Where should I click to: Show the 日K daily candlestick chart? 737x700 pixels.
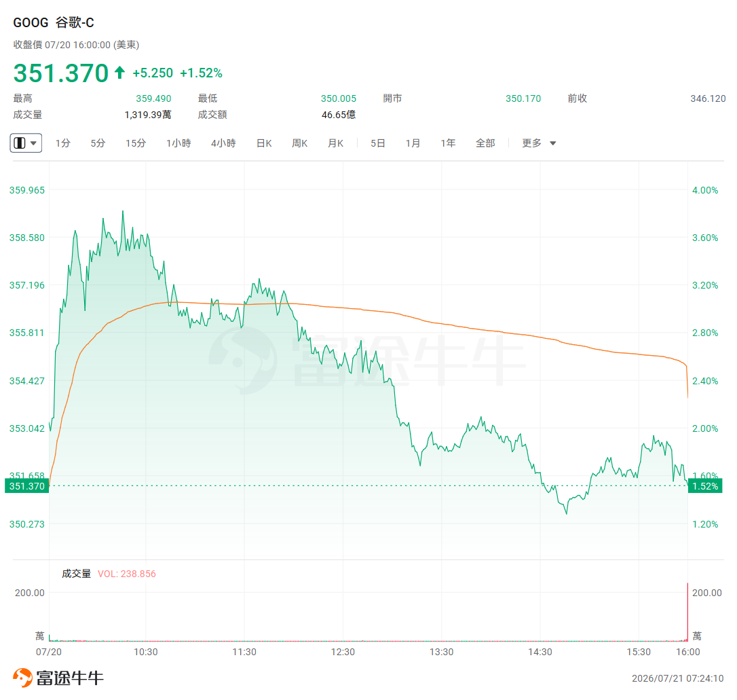tap(264, 143)
